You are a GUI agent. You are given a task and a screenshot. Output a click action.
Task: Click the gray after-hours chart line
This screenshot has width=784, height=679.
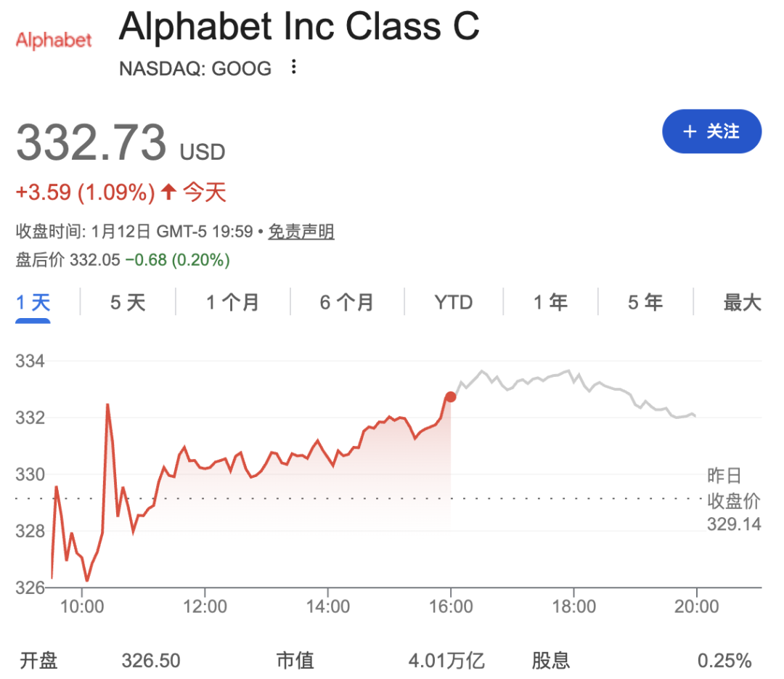(x=573, y=375)
